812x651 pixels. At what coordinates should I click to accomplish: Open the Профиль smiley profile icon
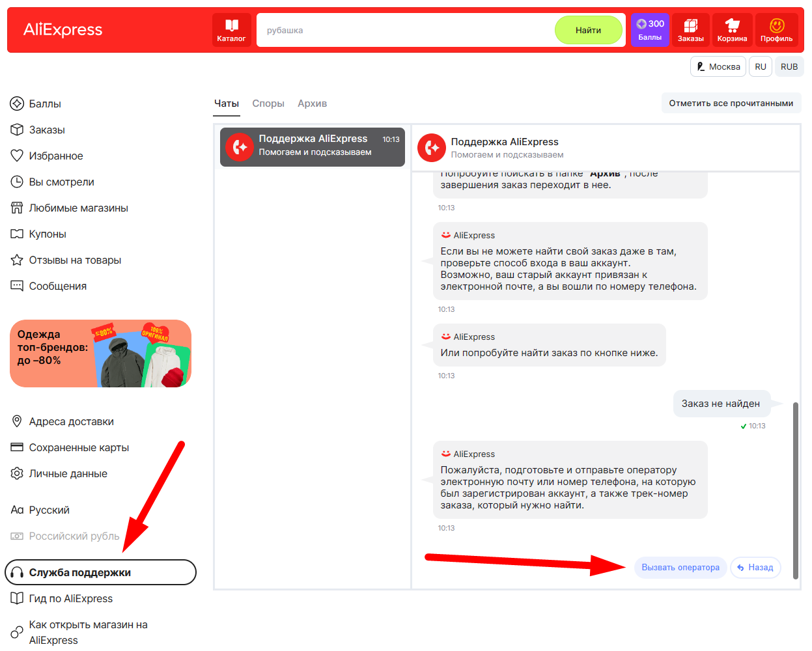(776, 30)
